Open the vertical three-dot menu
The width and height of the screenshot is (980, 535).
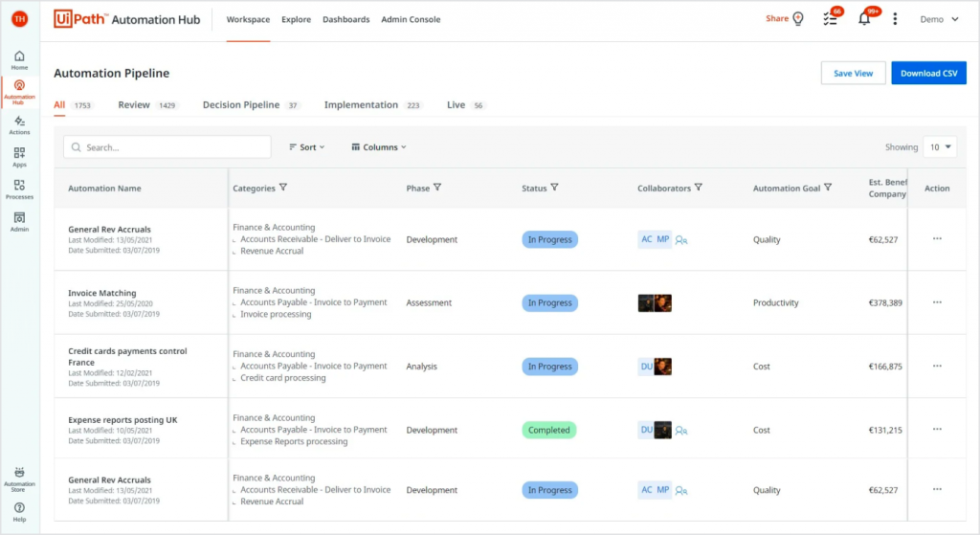895,19
